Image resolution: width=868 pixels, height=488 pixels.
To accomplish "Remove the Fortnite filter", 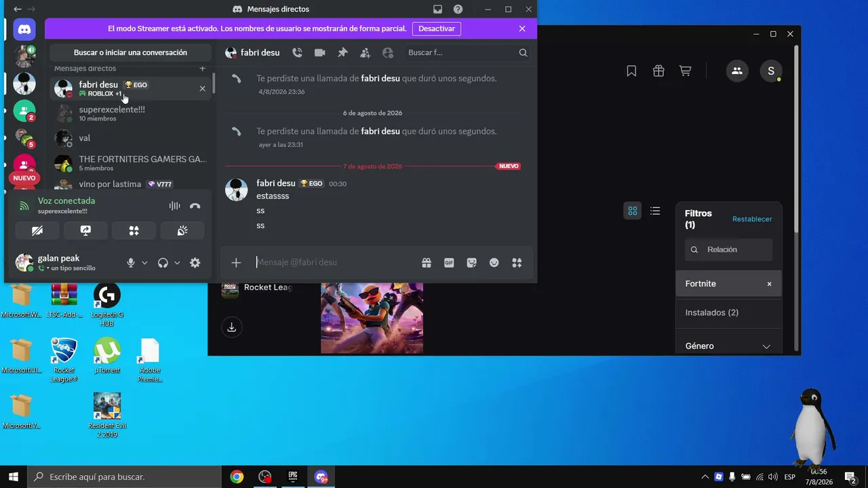I will [x=769, y=284].
